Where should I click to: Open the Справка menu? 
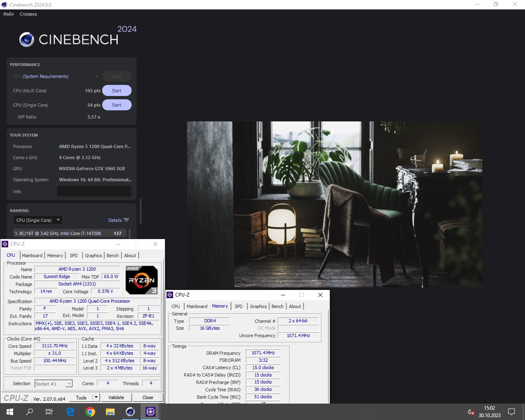pyautogui.click(x=28, y=14)
